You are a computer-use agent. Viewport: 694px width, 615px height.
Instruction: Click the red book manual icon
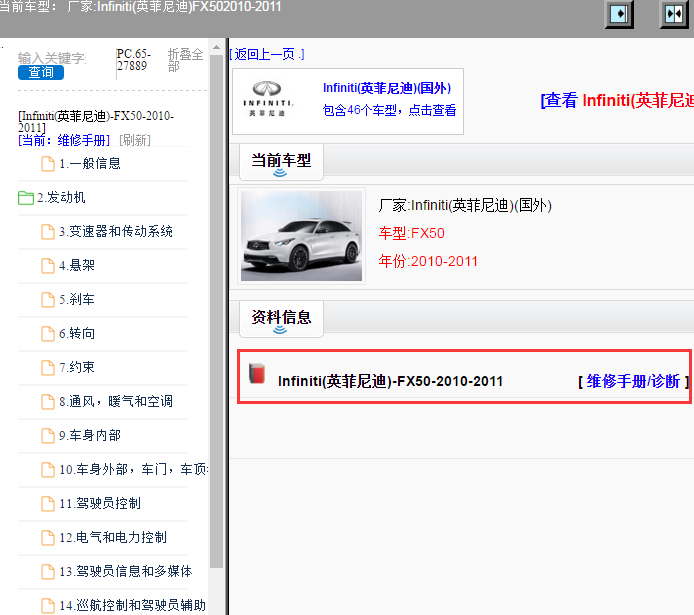[x=257, y=373]
